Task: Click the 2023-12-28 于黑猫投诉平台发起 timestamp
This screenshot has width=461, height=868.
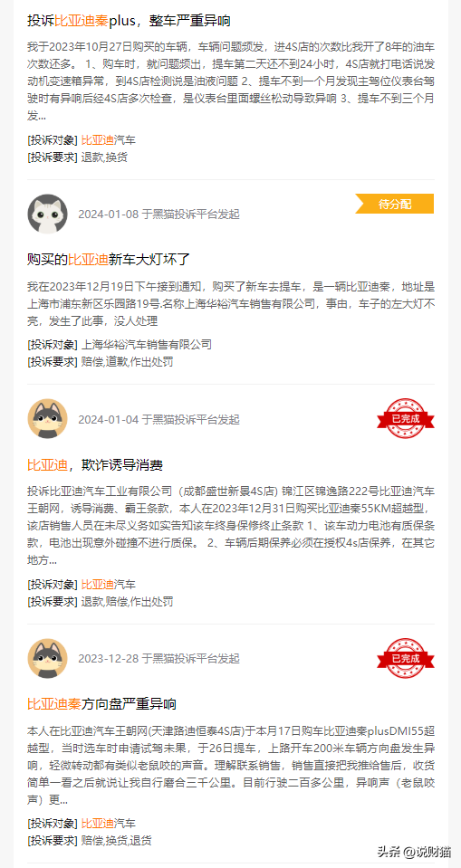Action: tap(159, 658)
